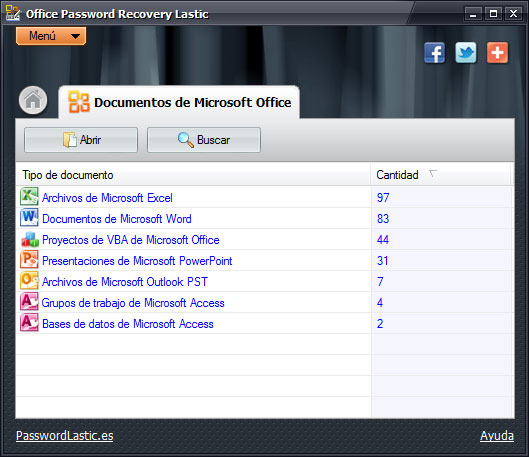
Task: Click the Word document icon
Action: point(29,218)
